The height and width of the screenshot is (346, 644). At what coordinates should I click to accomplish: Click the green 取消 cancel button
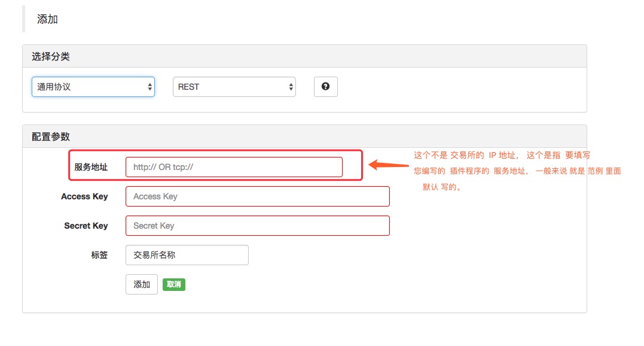pyautogui.click(x=174, y=284)
